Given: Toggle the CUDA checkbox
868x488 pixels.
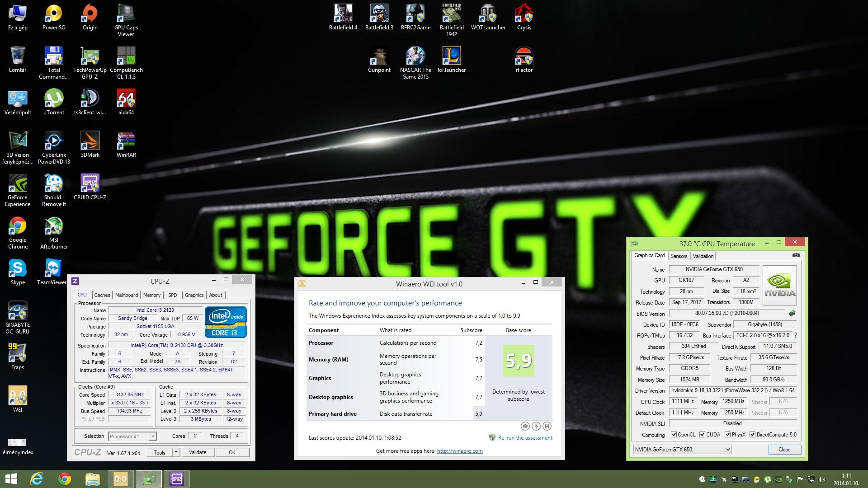Looking at the screenshot, I should 703,435.
